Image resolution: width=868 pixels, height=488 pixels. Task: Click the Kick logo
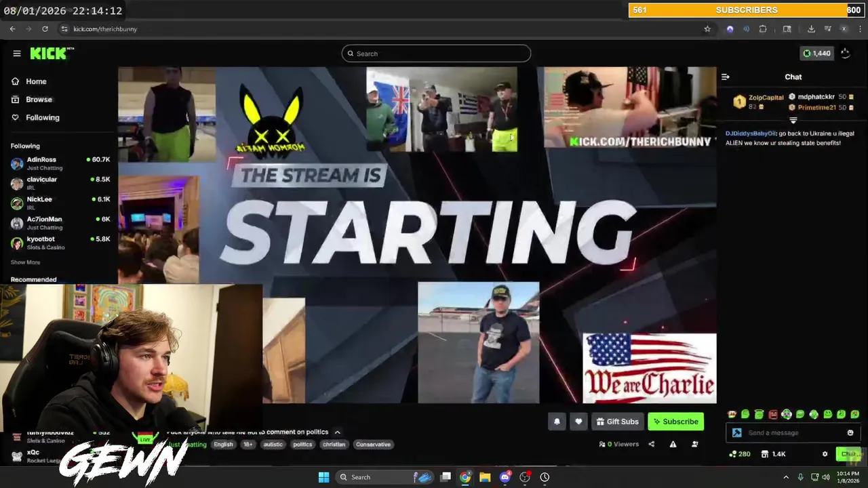52,54
